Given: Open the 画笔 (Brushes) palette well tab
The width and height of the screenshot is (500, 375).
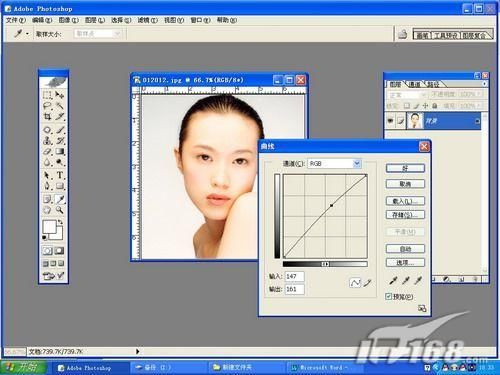Looking at the screenshot, I should (x=422, y=35).
